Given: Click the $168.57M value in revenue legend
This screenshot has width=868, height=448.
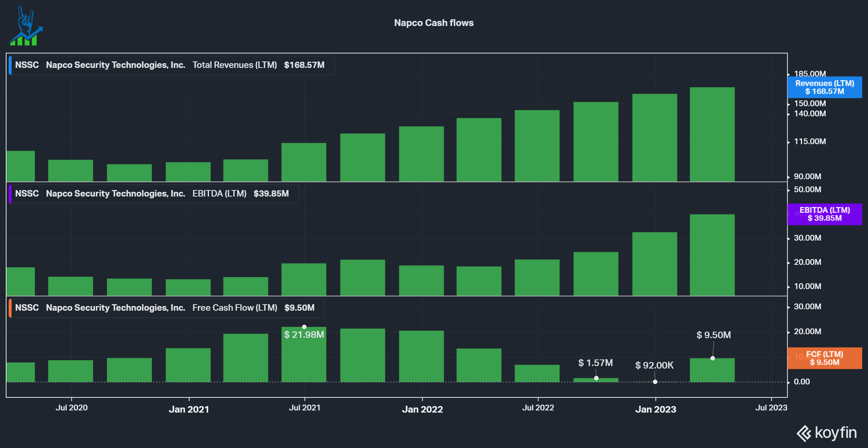Looking at the screenshot, I should point(304,65).
